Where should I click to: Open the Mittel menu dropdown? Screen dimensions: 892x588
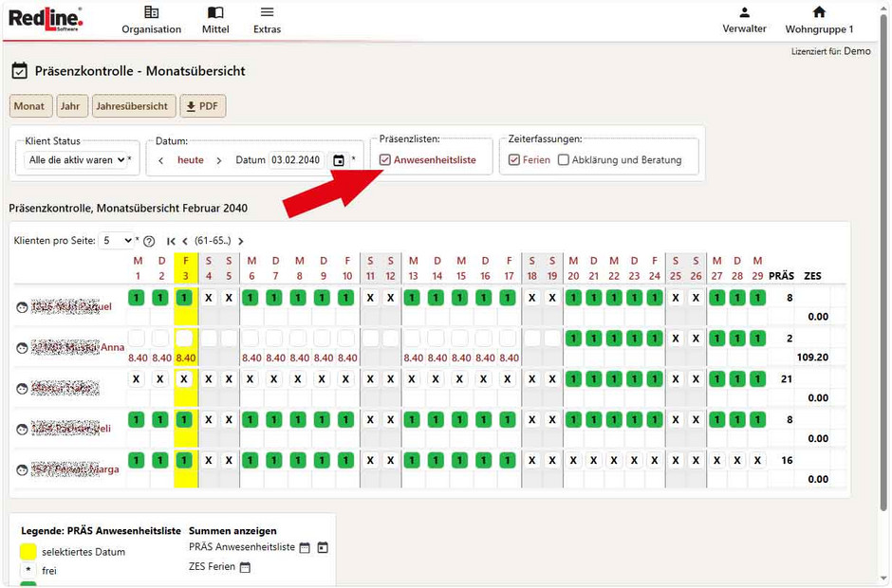(x=215, y=20)
